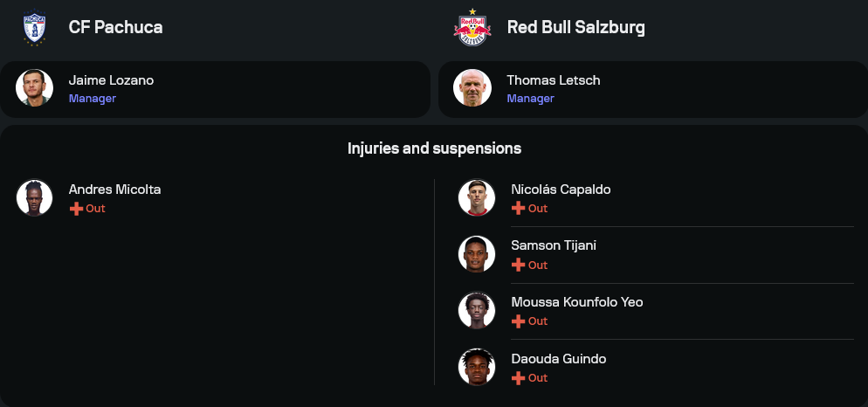Open Andres Micolta's player name

[x=114, y=190]
